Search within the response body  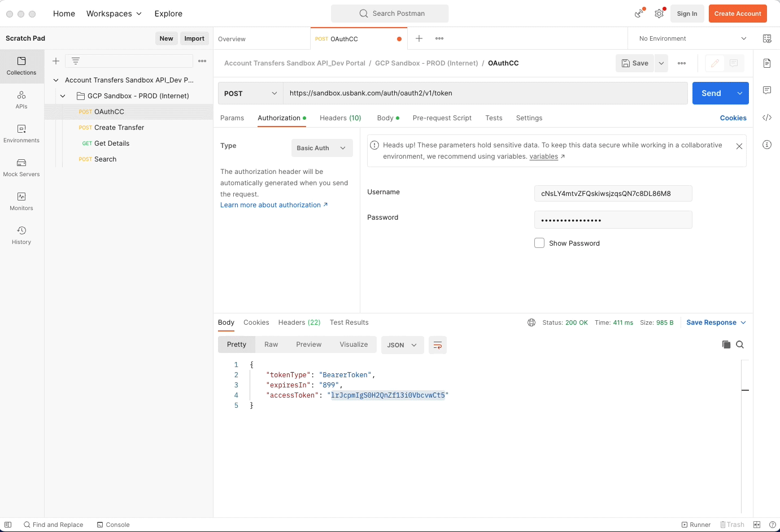pyautogui.click(x=740, y=345)
